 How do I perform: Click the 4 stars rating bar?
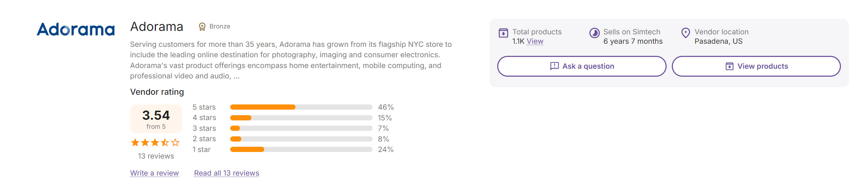(301, 118)
